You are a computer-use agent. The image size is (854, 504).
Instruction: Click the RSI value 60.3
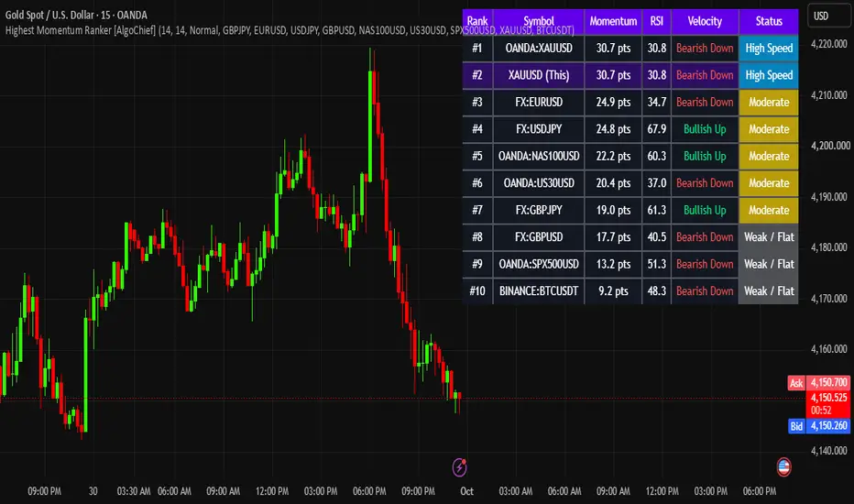tap(656, 156)
